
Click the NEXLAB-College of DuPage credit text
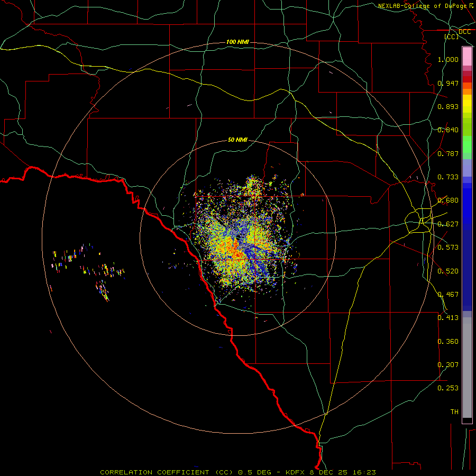point(423,6)
